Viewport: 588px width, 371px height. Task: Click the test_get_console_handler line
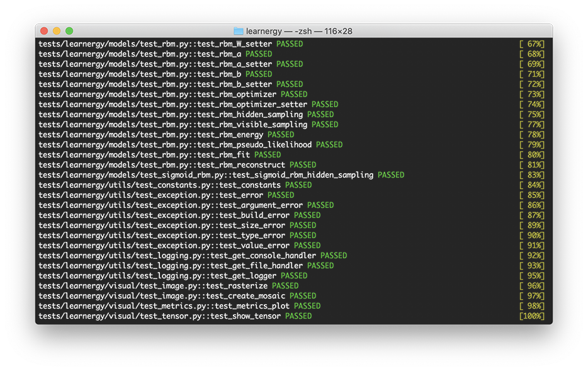coord(193,256)
